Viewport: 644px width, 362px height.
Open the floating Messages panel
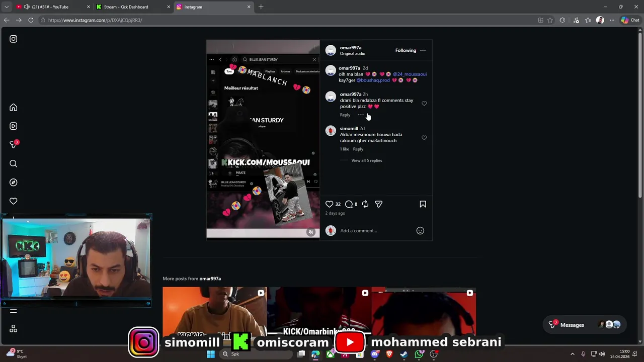click(585, 325)
